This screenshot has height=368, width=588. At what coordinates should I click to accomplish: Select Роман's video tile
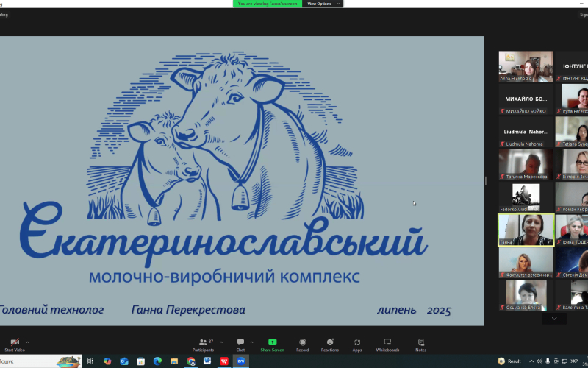tap(572, 197)
